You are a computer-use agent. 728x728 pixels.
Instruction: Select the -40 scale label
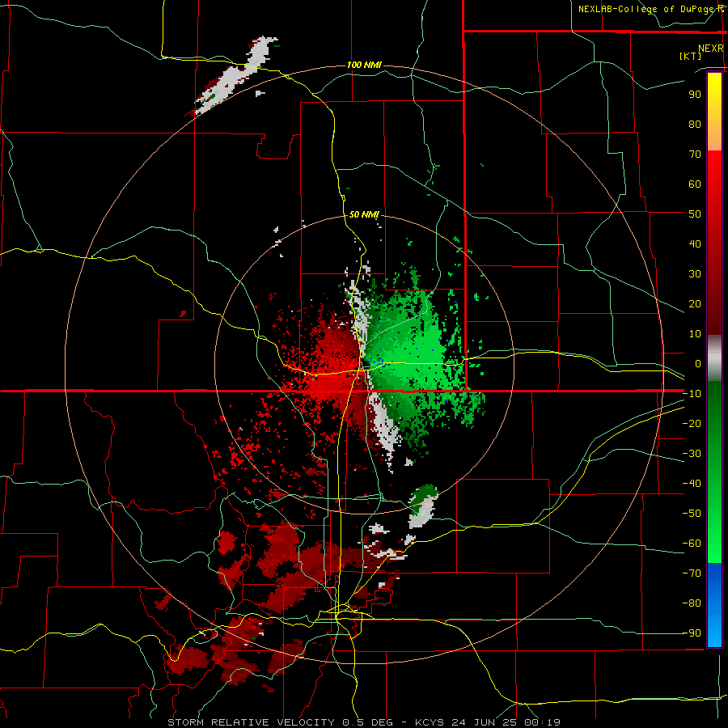(x=692, y=484)
